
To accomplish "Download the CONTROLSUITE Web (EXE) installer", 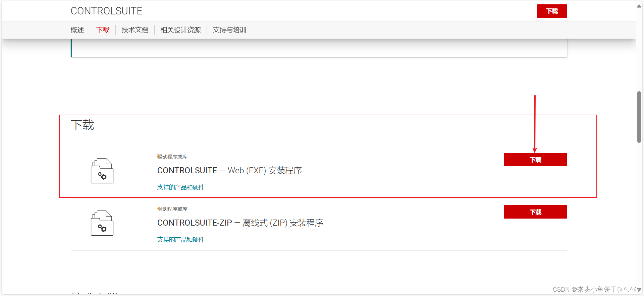I will [535, 160].
